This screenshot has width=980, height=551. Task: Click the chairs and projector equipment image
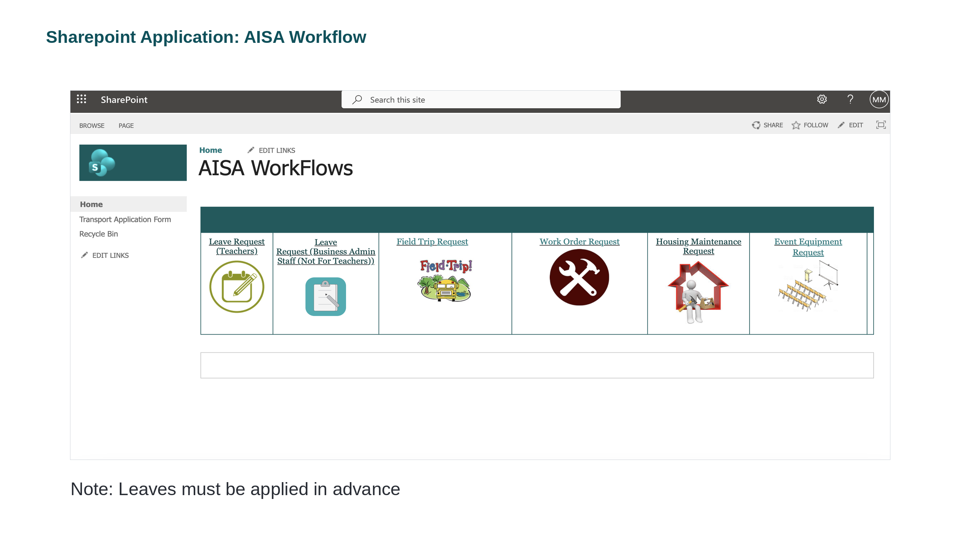[x=808, y=285]
